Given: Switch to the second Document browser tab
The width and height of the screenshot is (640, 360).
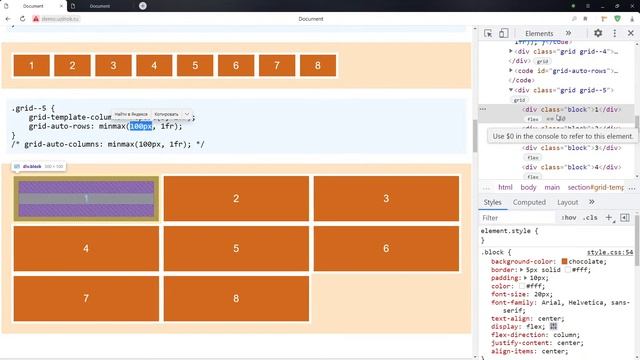Looking at the screenshot, I should [x=100, y=6].
